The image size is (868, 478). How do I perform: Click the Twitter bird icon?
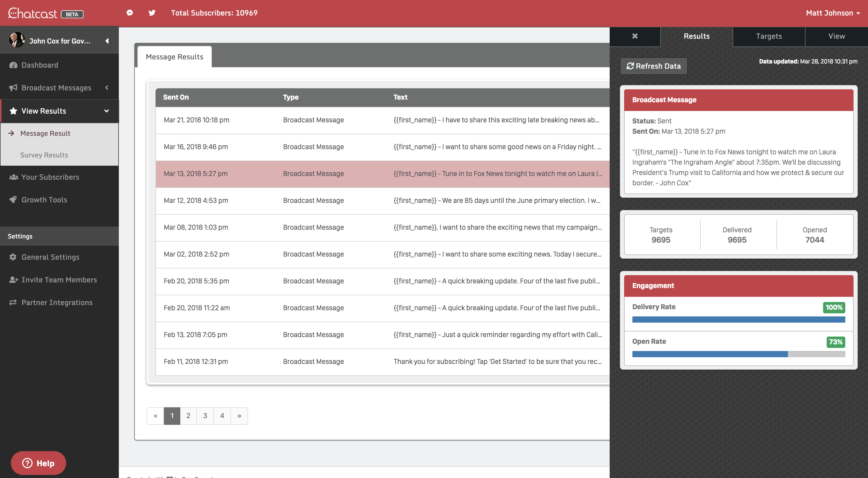152,13
